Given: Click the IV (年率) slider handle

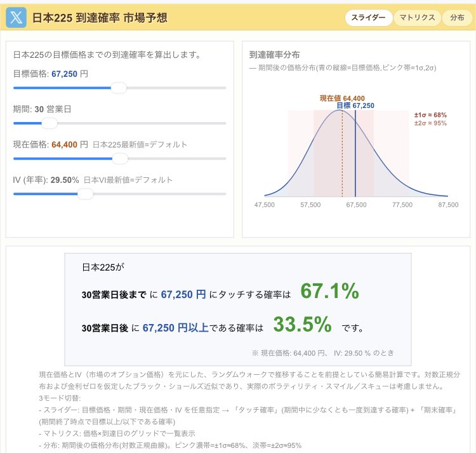Looking at the screenshot, I should [85, 194].
